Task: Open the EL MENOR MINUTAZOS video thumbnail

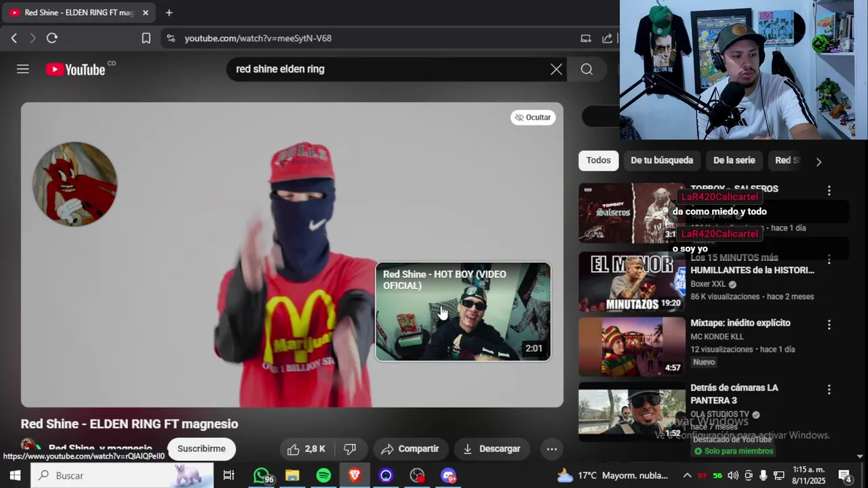Action: coord(632,281)
